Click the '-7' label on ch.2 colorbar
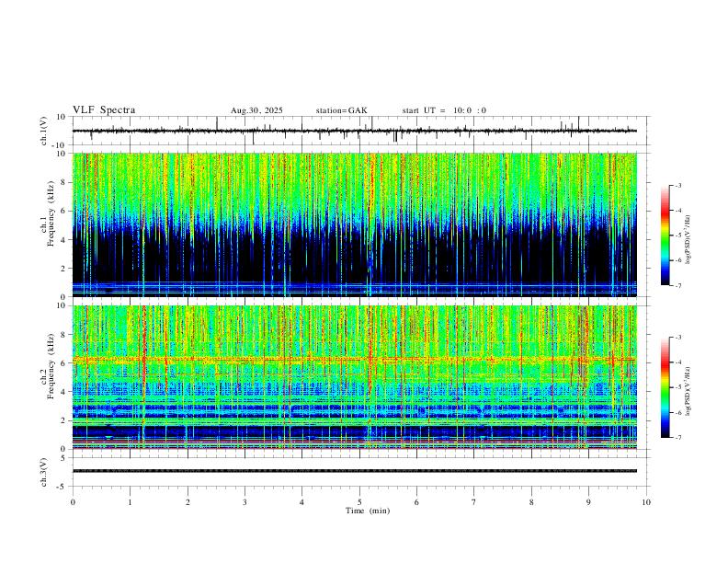Screen dimensions: 728x563 (677, 438)
